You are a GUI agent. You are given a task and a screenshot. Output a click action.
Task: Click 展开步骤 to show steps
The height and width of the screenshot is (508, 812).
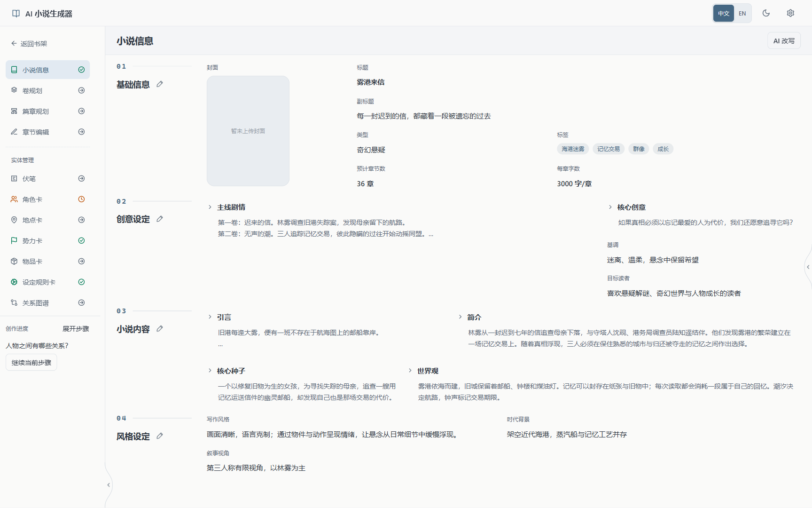coord(76,329)
